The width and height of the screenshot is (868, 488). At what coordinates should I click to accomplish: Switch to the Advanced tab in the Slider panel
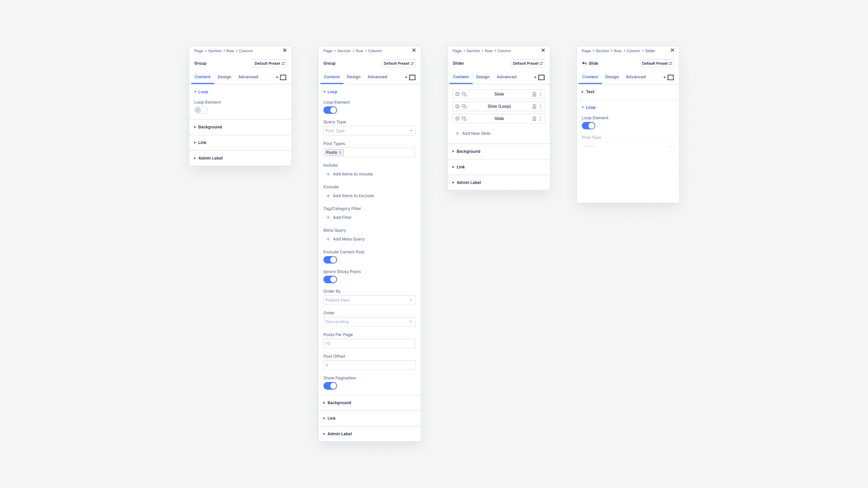pos(506,77)
